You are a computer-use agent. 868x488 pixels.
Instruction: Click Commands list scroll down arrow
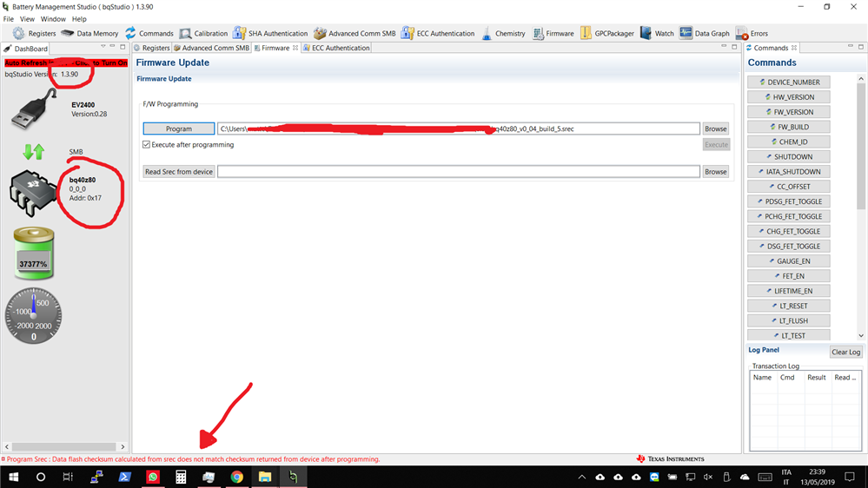(861, 335)
